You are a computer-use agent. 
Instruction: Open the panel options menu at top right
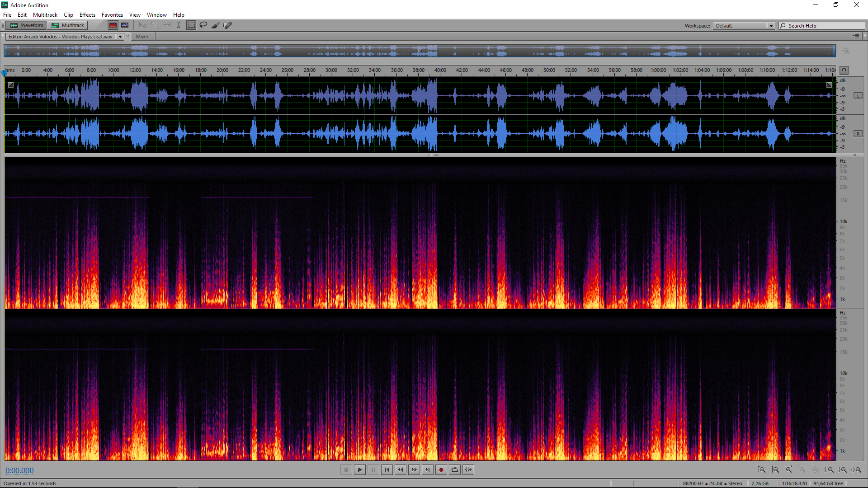point(856,36)
